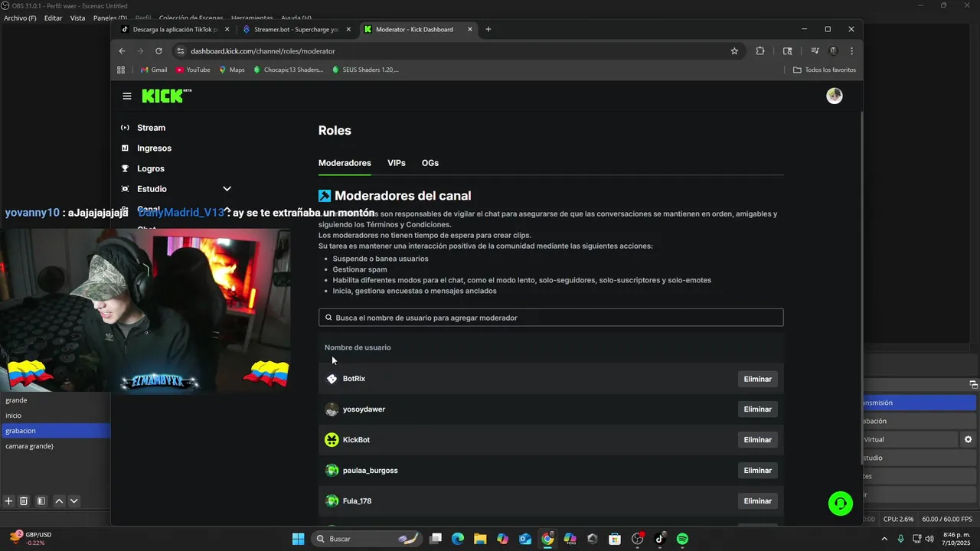Reload the Kick dashboard page
980x551 pixels.
pos(158,51)
